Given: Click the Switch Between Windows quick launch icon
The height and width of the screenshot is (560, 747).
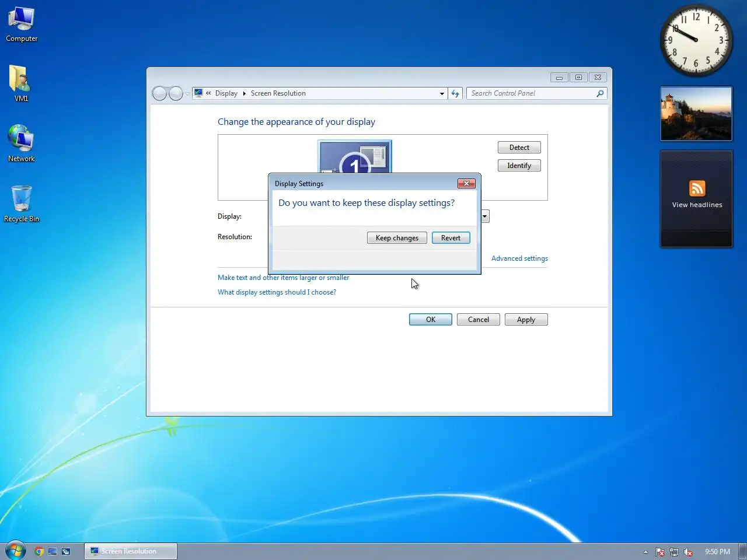Looking at the screenshot, I should point(66,551).
